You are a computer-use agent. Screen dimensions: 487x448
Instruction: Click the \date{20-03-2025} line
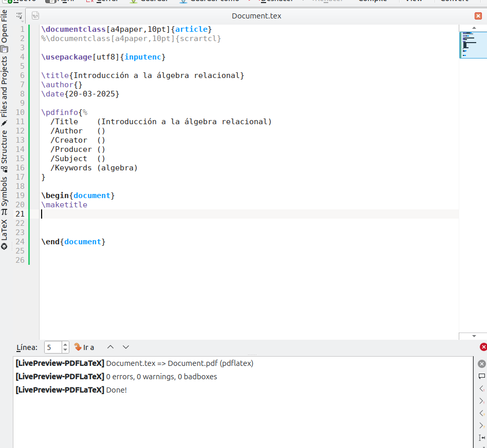80,94
